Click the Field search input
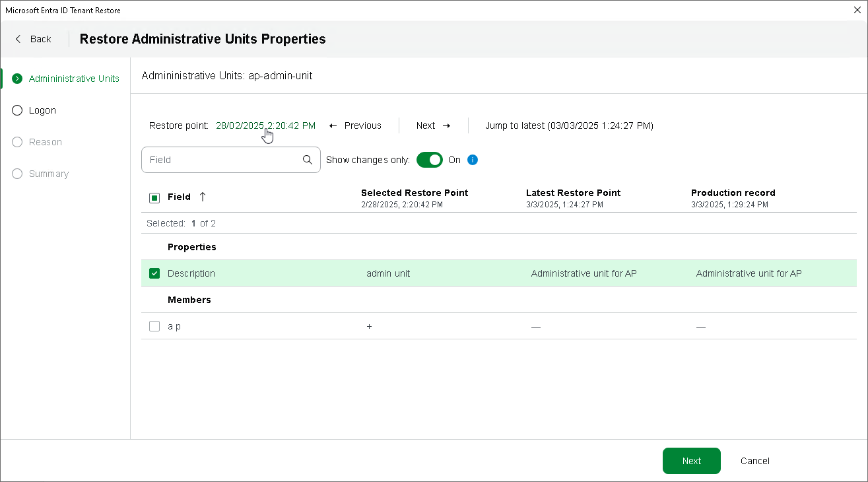 click(221, 160)
